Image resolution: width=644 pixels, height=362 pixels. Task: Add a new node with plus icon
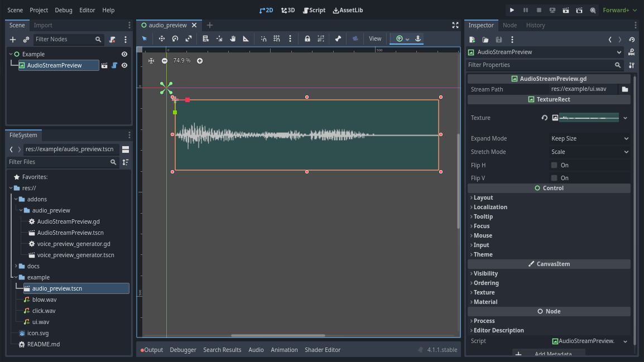click(x=13, y=40)
